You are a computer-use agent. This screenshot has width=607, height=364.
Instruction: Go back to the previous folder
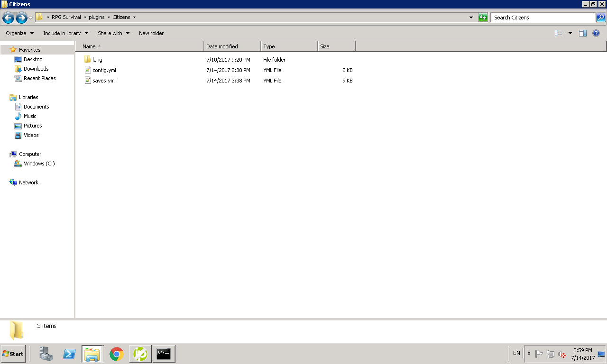pyautogui.click(x=8, y=18)
